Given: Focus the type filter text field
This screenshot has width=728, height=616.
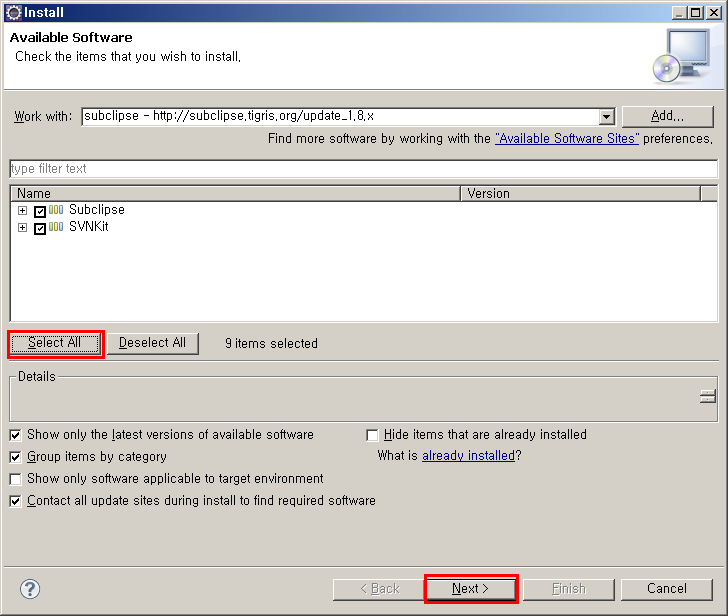Looking at the screenshot, I should click(363, 169).
